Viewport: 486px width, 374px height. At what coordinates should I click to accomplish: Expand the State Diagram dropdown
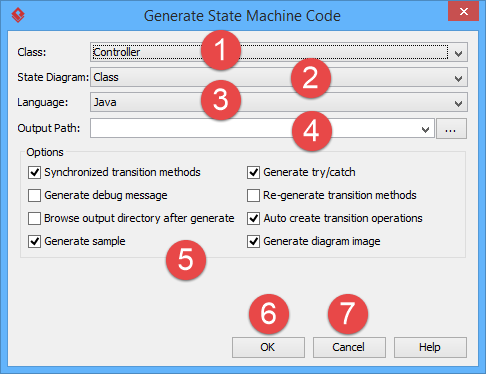pyautogui.click(x=458, y=78)
